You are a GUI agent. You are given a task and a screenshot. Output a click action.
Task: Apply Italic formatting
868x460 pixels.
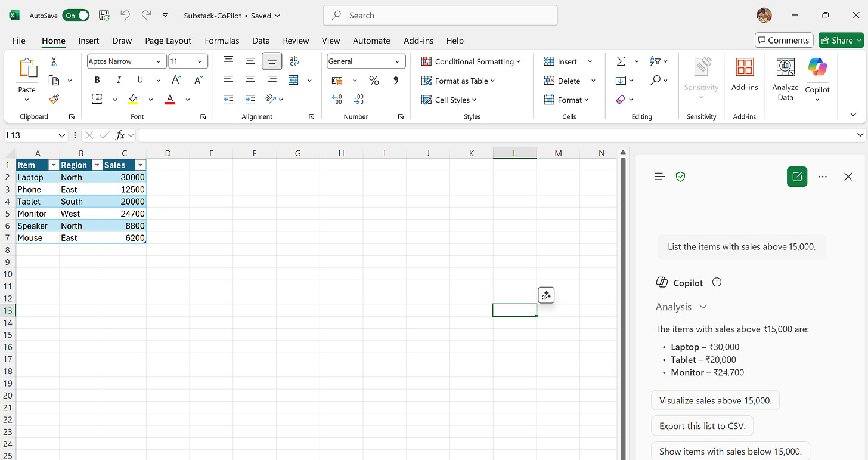pos(119,80)
